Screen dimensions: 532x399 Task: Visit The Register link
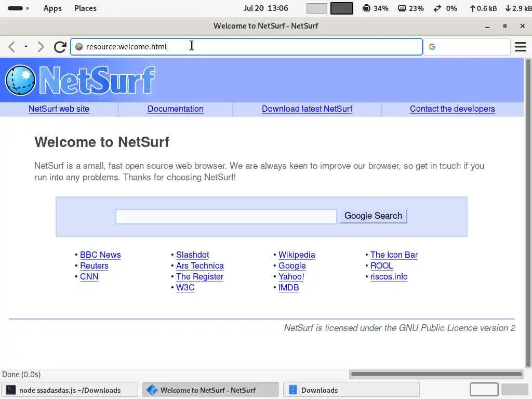click(200, 276)
